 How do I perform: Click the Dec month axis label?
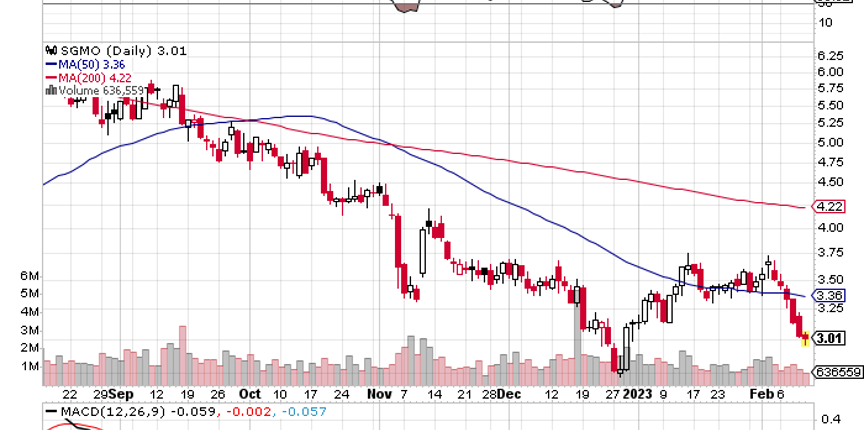508,395
